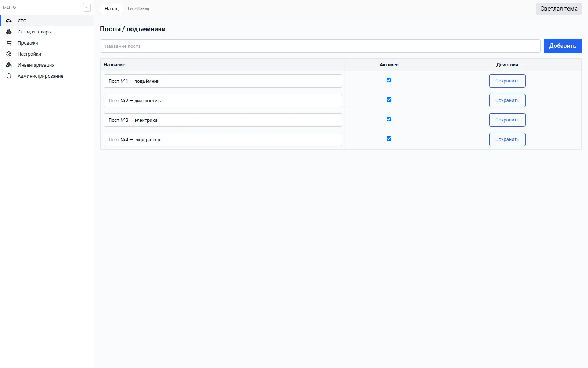The image size is (588, 368).
Task: Go to Продажи section
Action: pyautogui.click(x=47, y=43)
